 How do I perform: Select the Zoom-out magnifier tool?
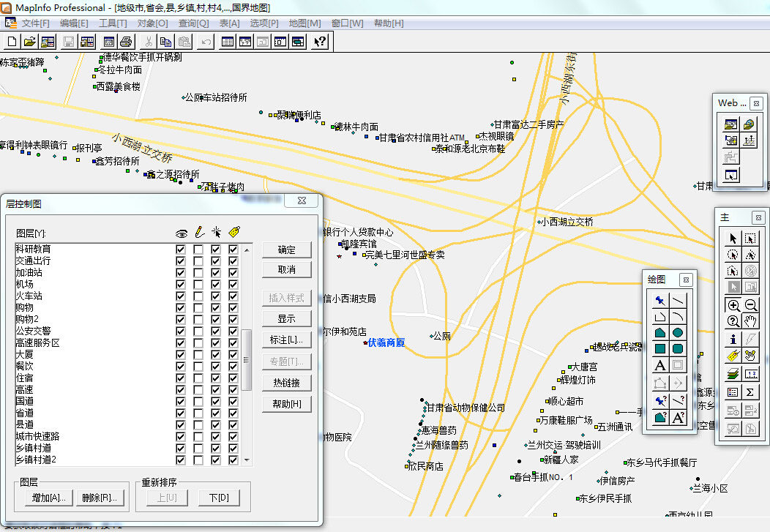[x=750, y=305]
